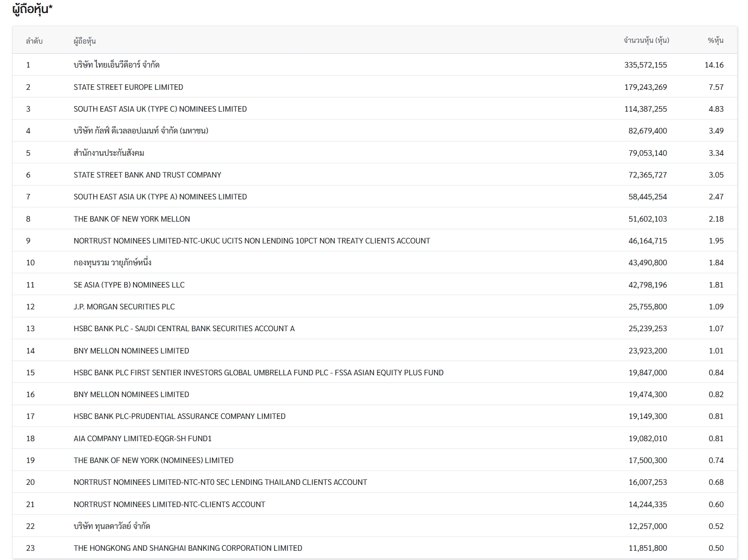Image resolution: width=748 pixels, height=560 pixels.
Task: Click THE HONGKONG AND SHANGHAI BANKING CORPORATION LIMITED
Action: (188, 548)
